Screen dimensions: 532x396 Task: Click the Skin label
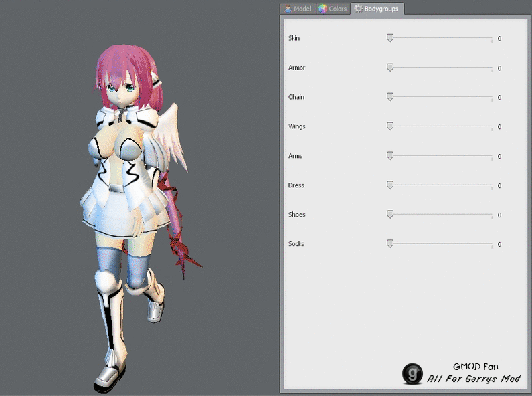pyautogui.click(x=294, y=38)
